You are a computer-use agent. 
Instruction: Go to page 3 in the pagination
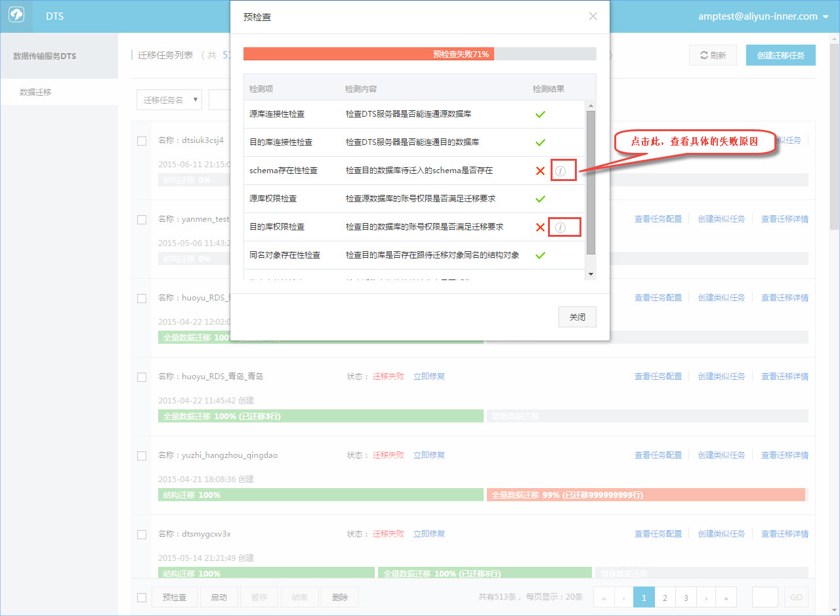point(686,598)
